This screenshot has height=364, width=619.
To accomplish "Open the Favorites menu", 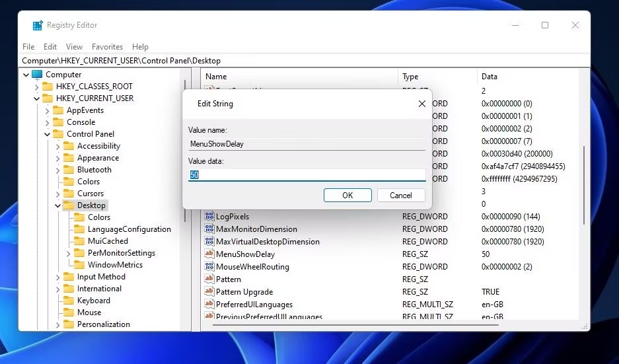I will point(108,47).
